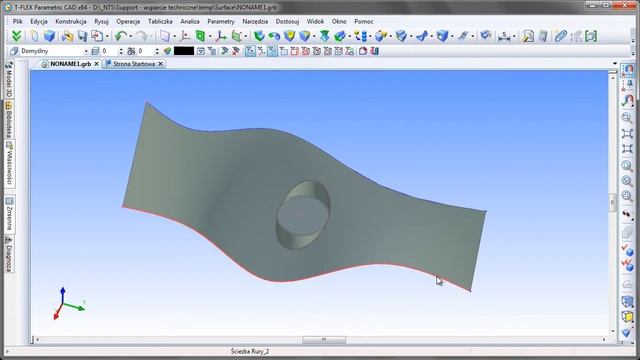
Task: Increment the first numeric level stepper
Action: pyautogui.click(x=120, y=49)
